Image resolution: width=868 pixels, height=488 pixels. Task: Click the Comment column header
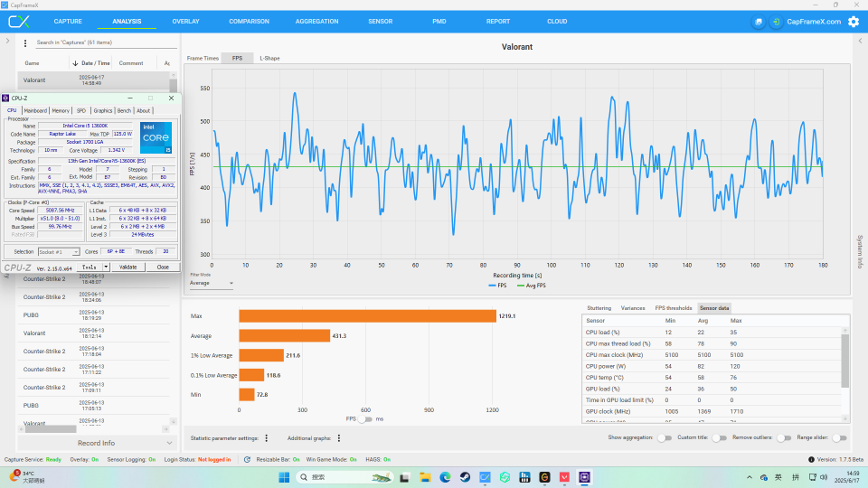131,63
